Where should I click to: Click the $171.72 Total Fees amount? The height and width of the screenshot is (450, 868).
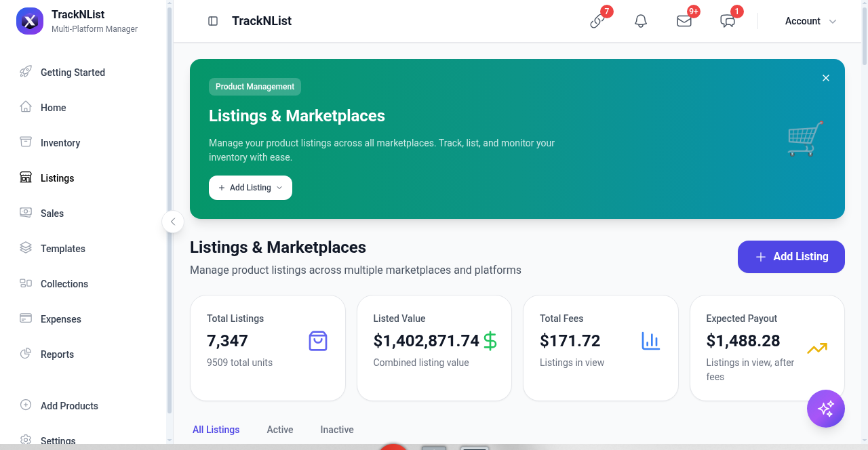(570, 341)
